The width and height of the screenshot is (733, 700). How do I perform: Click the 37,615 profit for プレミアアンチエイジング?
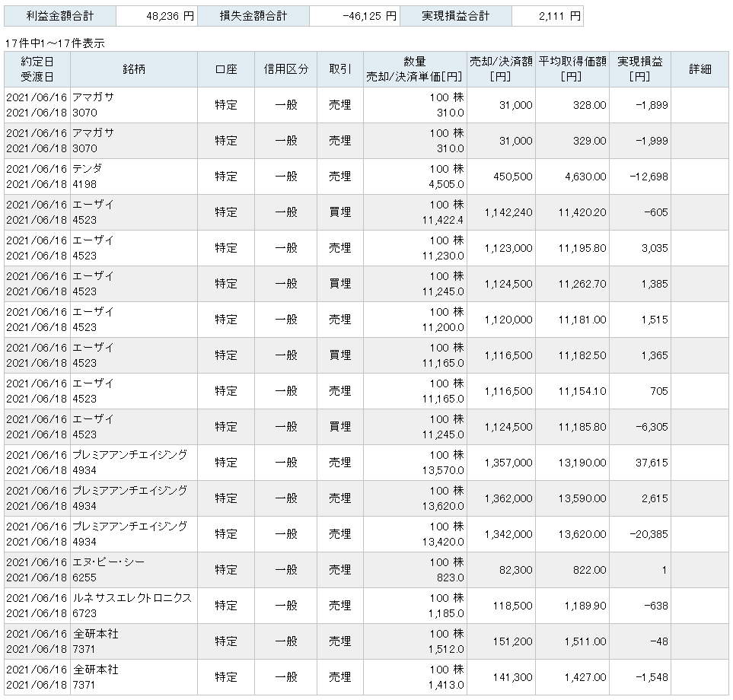click(652, 463)
